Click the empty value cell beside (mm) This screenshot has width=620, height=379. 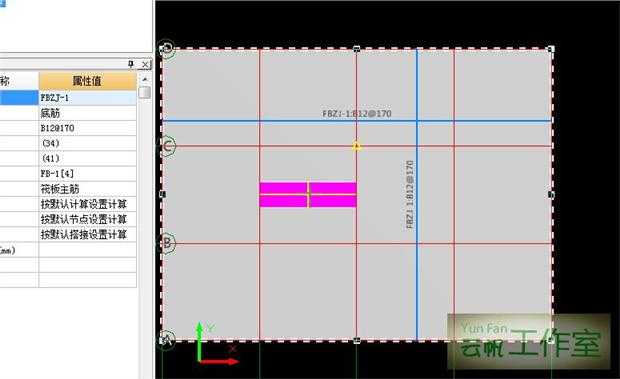point(87,250)
